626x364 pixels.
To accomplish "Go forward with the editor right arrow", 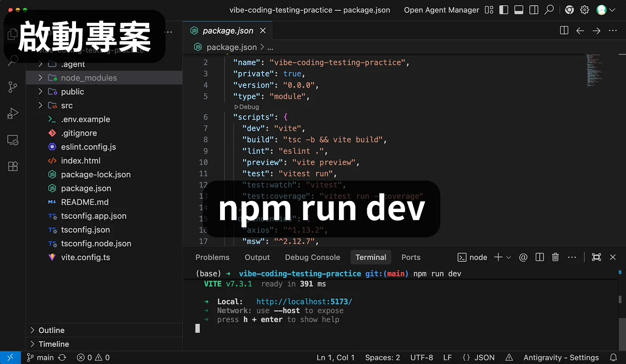I will (x=596, y=30).
